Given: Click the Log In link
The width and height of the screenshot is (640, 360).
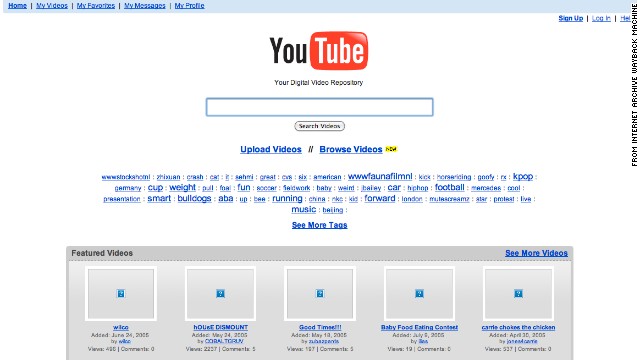Looking at the screenshot, I should coord(601,18).
